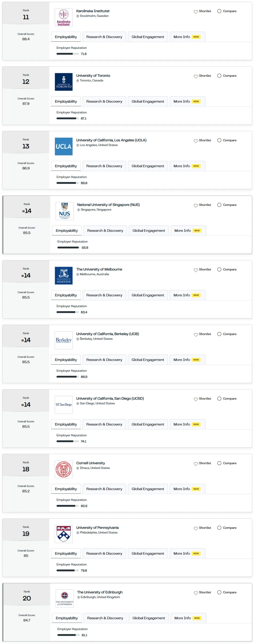Enable Compare for UCLA
The image size is (254, 644).
coord(219,140)
